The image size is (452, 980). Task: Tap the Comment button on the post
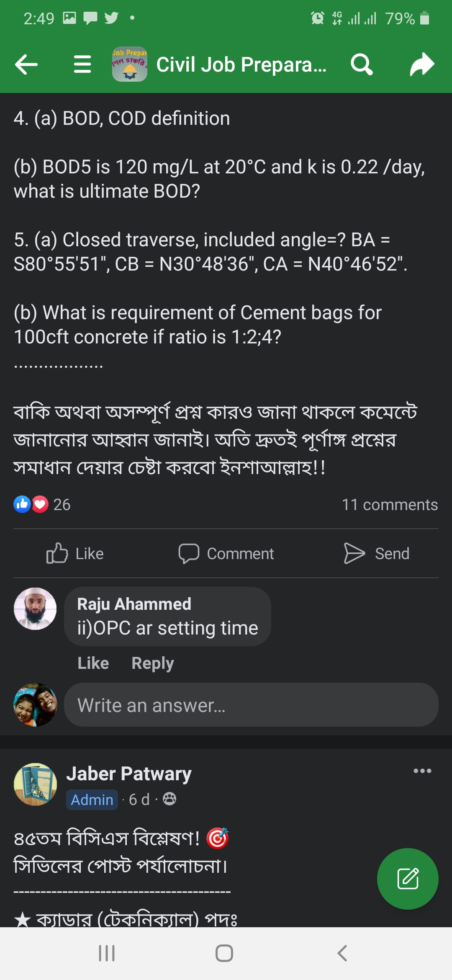point(226,553)
